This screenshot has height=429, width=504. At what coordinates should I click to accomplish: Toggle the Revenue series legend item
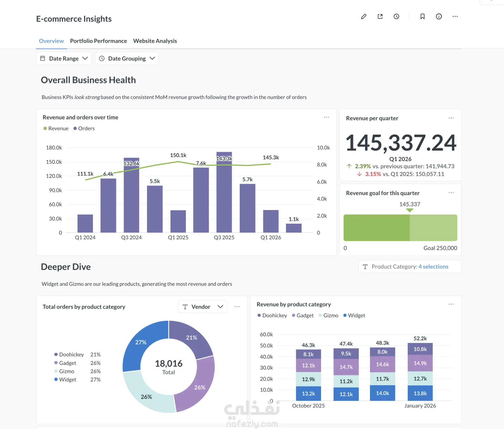coord(56,128)
